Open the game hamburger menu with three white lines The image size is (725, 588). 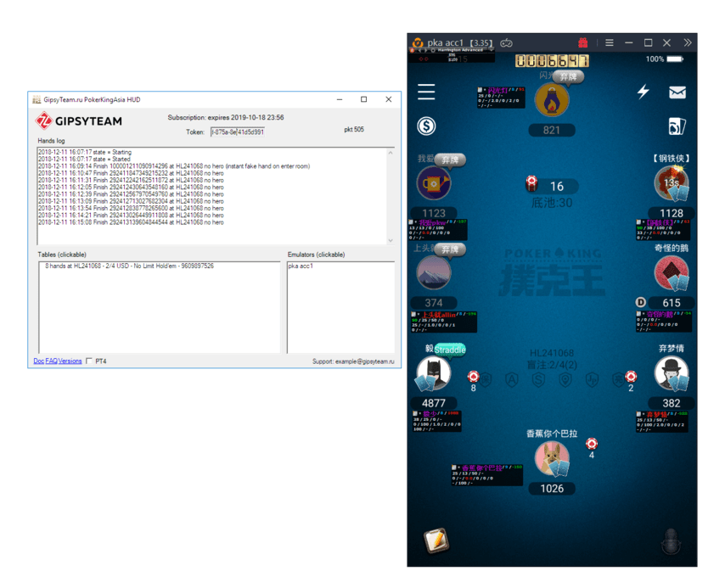(426, 92)
